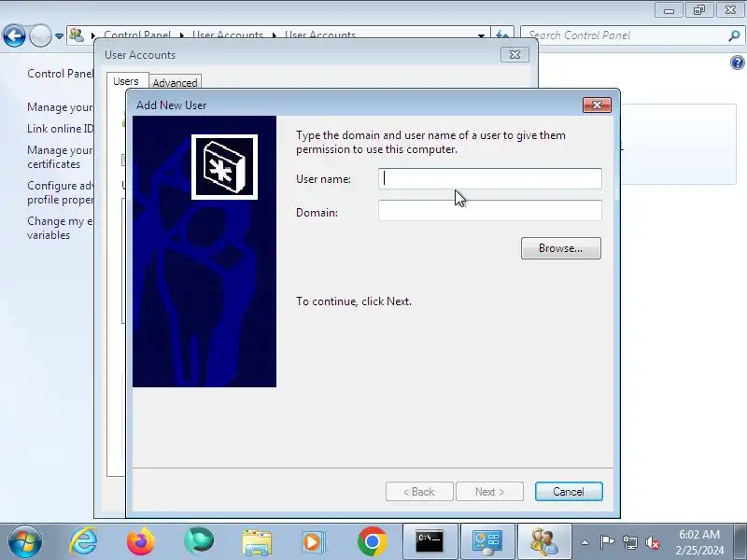Viewport: 747px width, 560px height.
Task: Click the Browse... button
Action: 561,248
